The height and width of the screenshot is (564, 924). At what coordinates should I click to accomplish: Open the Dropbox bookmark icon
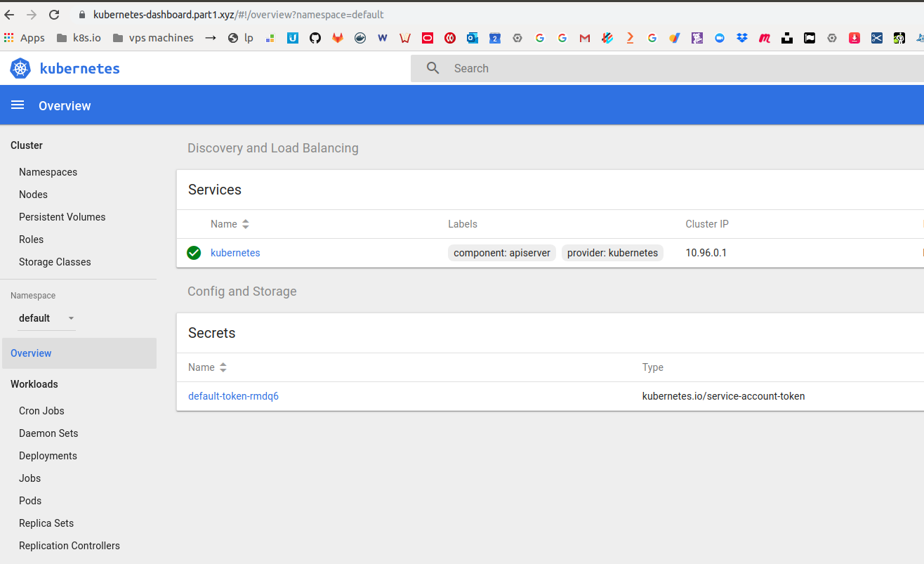click(x=742, y=38)
